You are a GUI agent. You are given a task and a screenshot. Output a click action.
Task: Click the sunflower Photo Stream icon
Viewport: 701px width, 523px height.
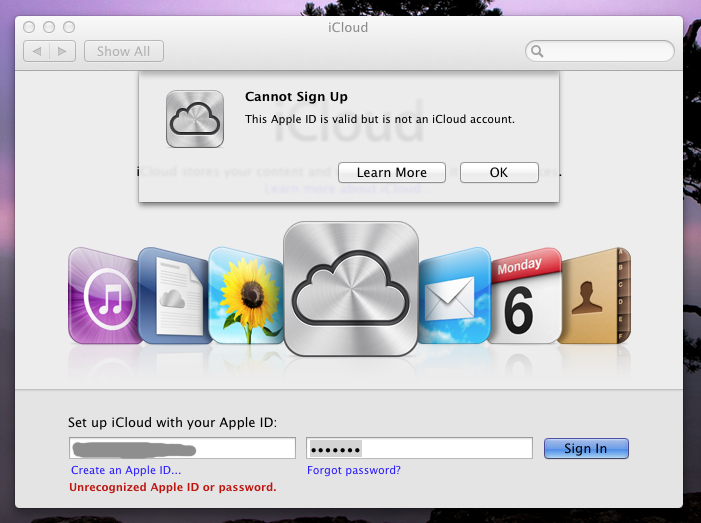(x=246, y=296)
